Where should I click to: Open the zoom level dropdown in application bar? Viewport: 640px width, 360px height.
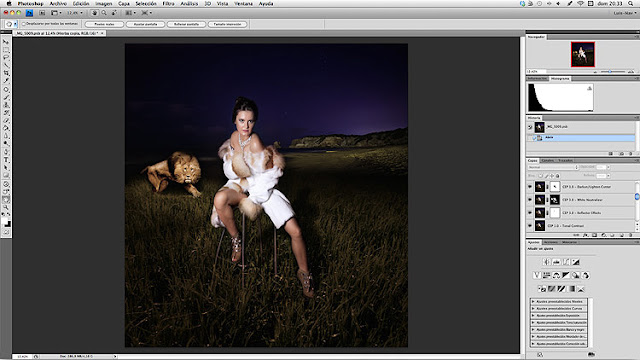click(x=82, y=13)
